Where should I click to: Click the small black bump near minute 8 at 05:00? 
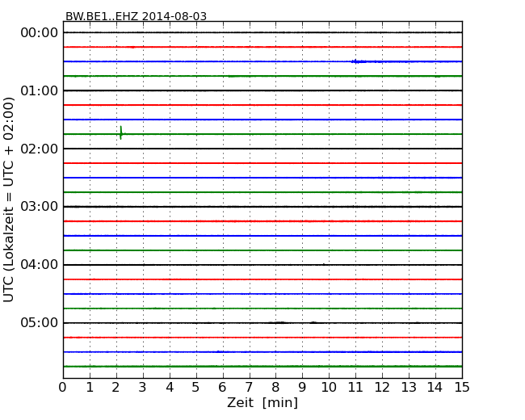coord(278,322)
